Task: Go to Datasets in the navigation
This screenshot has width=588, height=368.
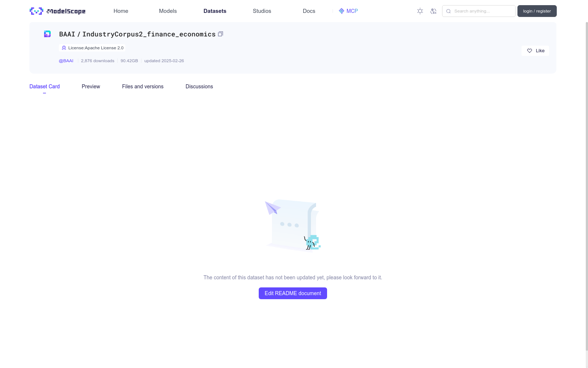Action: (x=215, y=11)
